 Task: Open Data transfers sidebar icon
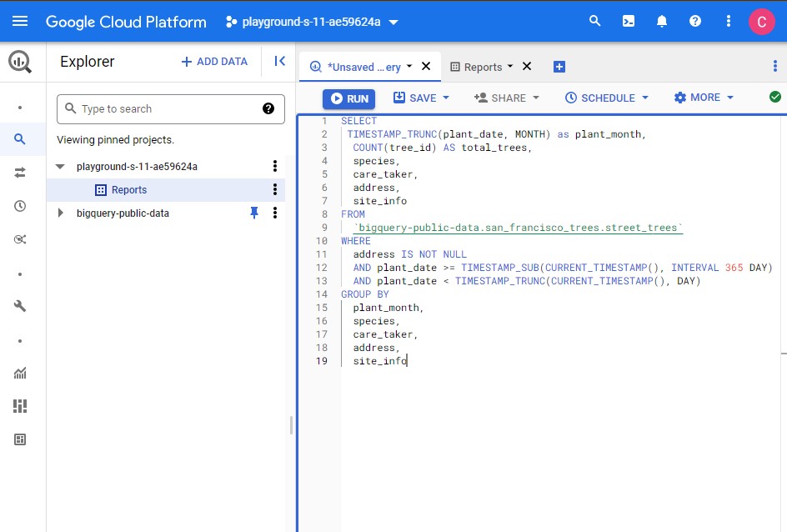(x=19, y=173)
